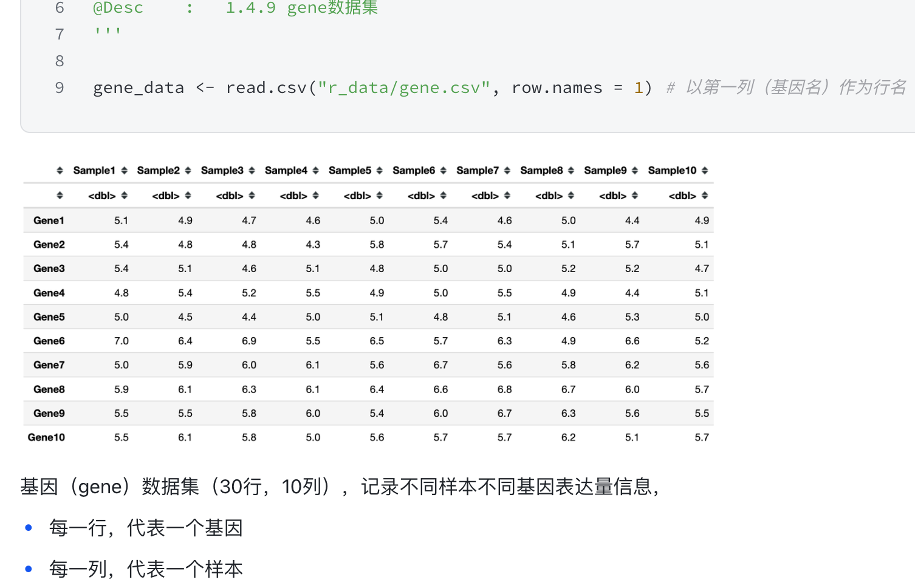Click Gene6 Sample1 value 7.0
Image resolution: width=915 pixels, height=588 pixels.
[122, 341]
